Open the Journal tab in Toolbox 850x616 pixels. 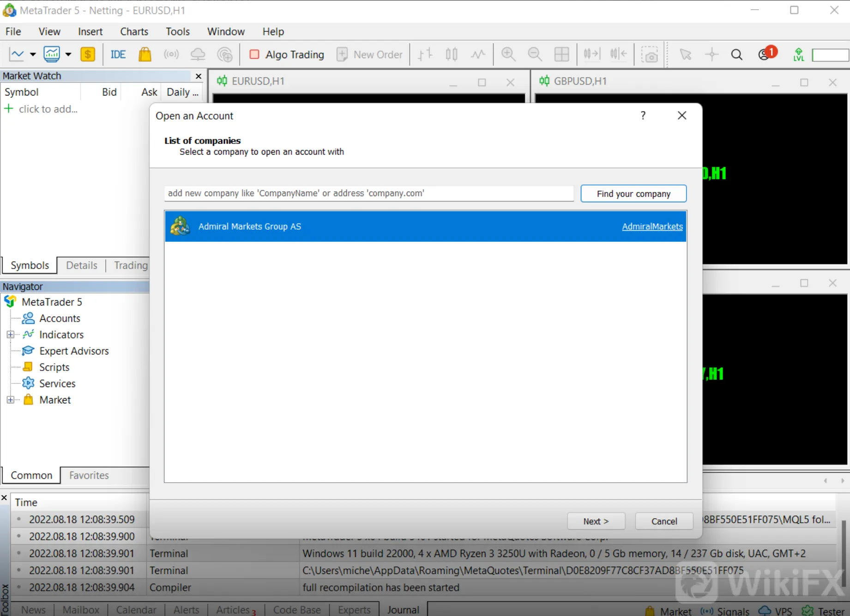[x=403, y=610]
